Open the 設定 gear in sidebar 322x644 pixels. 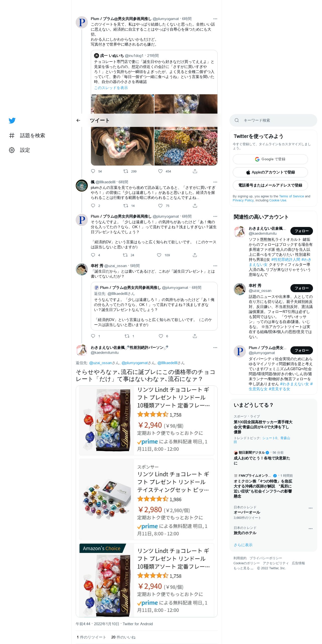[12, 150]
